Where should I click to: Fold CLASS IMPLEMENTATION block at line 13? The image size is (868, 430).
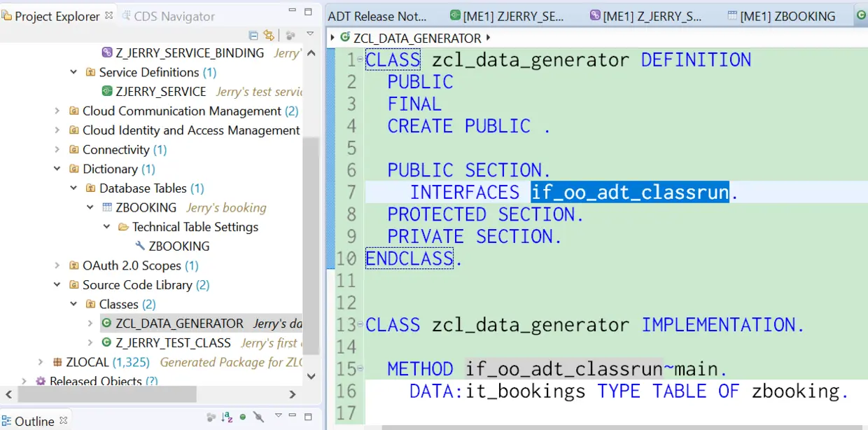tap(360, 324)
